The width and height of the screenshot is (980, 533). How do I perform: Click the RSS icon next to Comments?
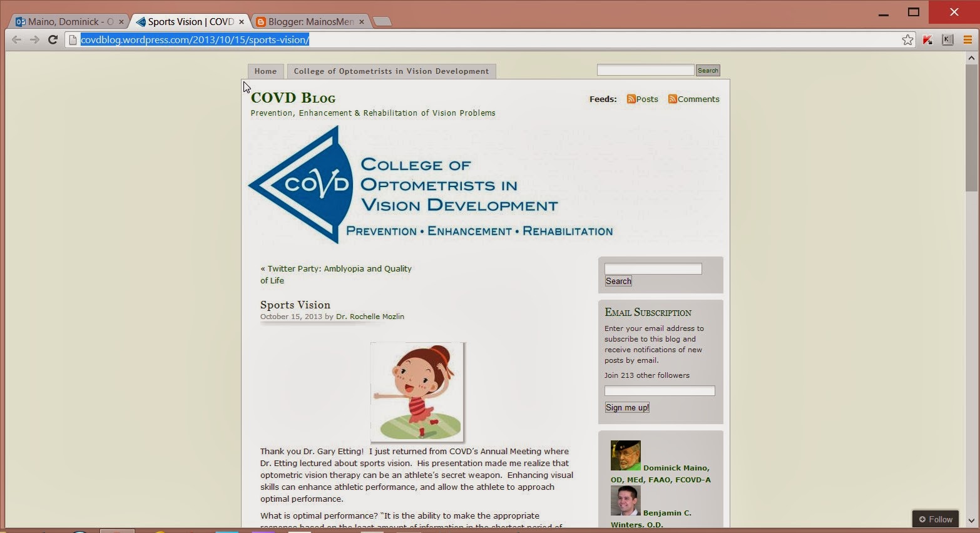pos(673,99)
